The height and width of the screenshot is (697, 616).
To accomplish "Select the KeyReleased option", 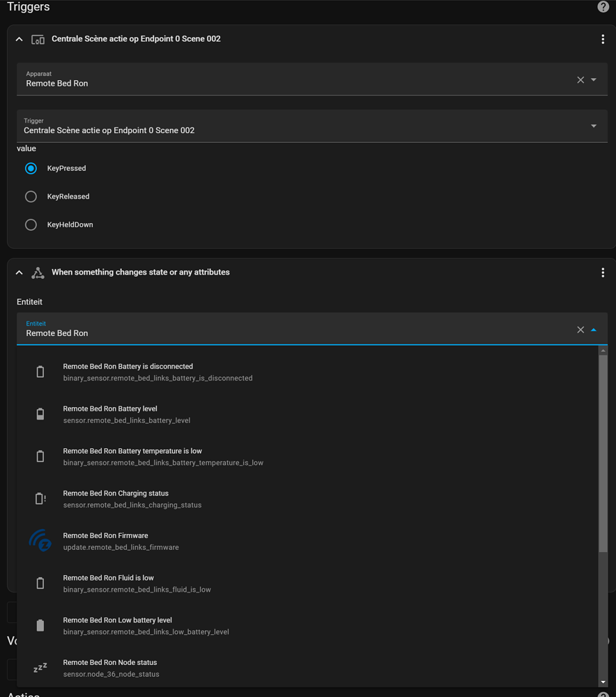I will coord(31,196).
